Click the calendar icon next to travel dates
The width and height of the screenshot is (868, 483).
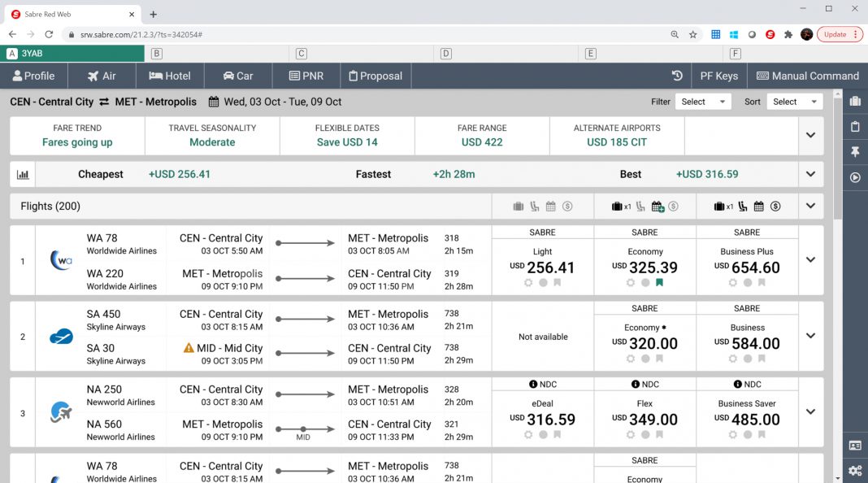pyautogui.click(x=214, y=102)
